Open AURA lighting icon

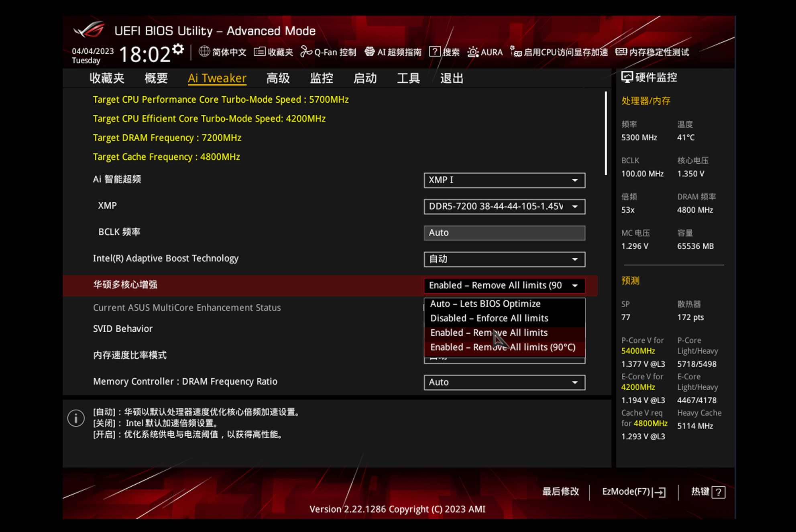473,52
